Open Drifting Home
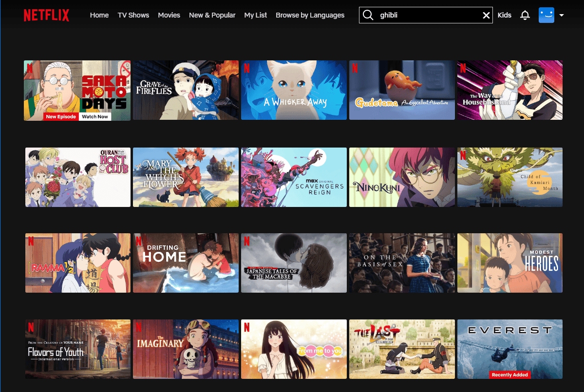This screenshot has width=584, height=392. [186, 263]
